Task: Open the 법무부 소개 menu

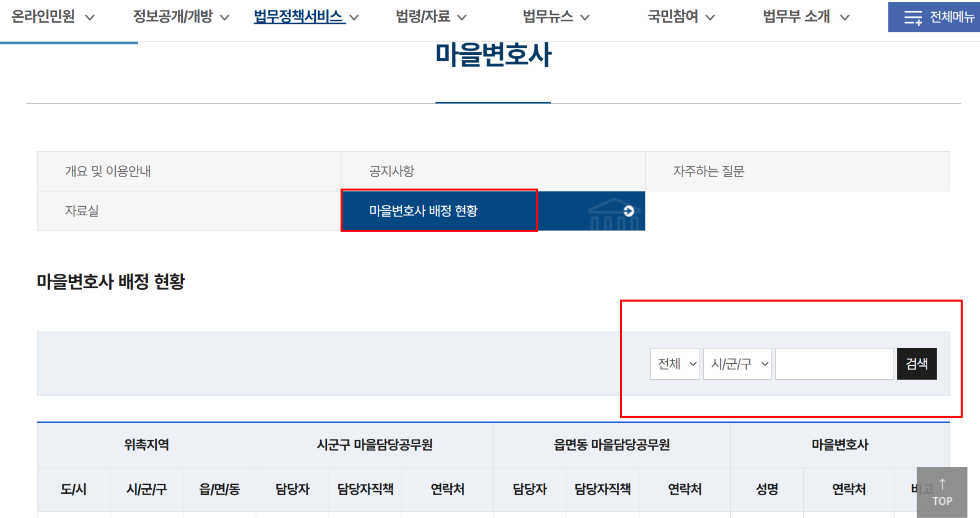Action: [797, 17]
